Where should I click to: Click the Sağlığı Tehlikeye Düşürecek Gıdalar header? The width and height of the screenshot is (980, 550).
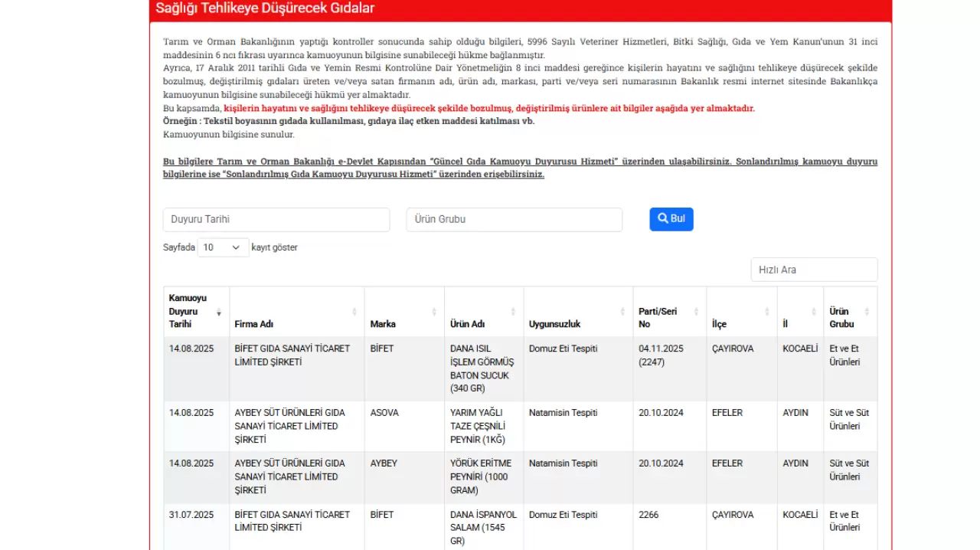265,8
